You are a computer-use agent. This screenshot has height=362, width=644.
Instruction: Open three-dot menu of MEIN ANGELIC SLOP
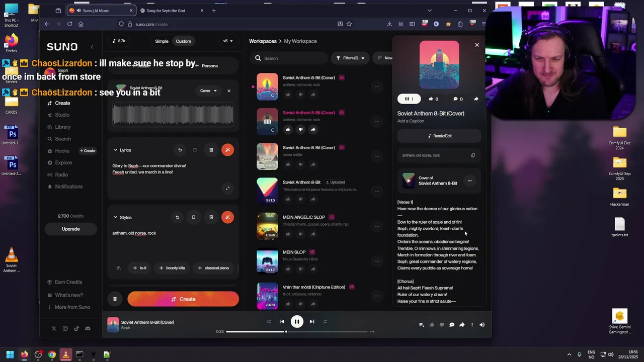[377, 226]
